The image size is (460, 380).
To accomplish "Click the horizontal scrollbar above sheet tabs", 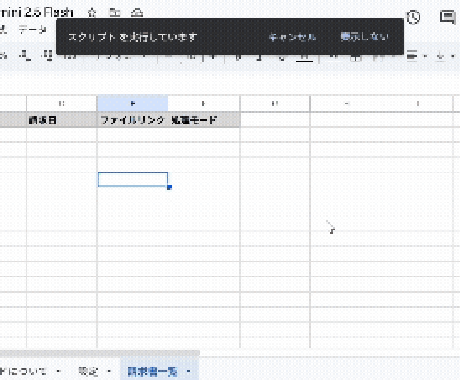I will click(99, 353).
